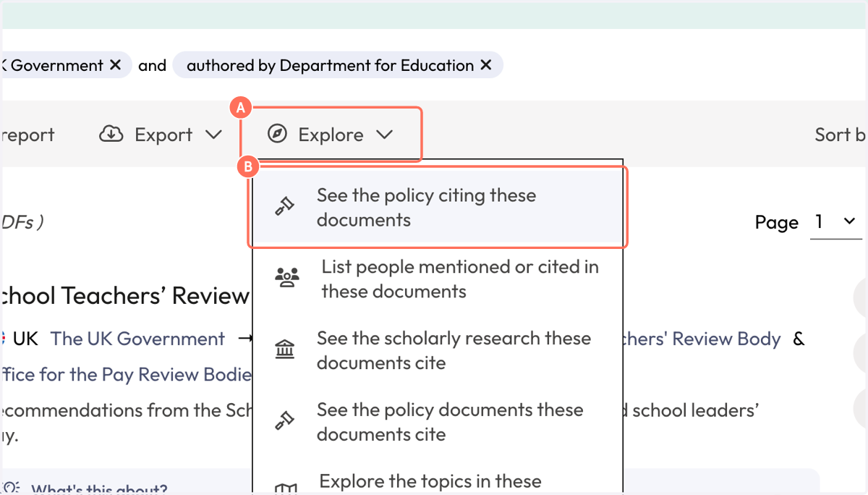
Task: Click the 'What's this about?' prompt
Action: 98,488
